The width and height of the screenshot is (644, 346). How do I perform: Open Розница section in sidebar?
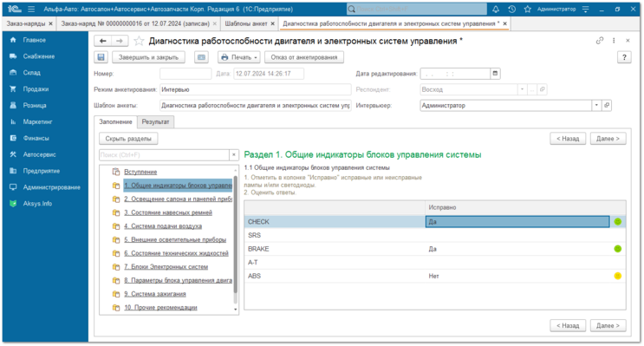[x=45, y=105]
